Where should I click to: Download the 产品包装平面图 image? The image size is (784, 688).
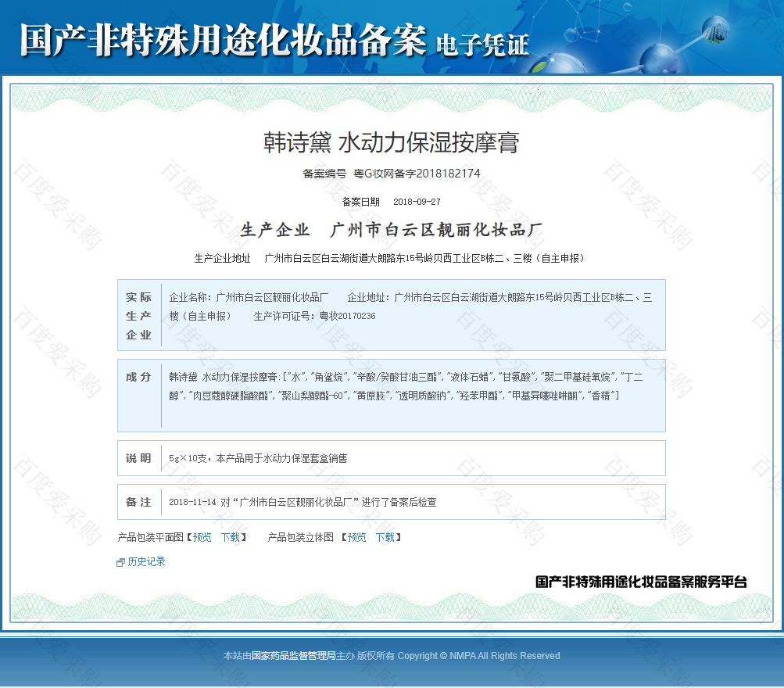(x=231, y=537)
